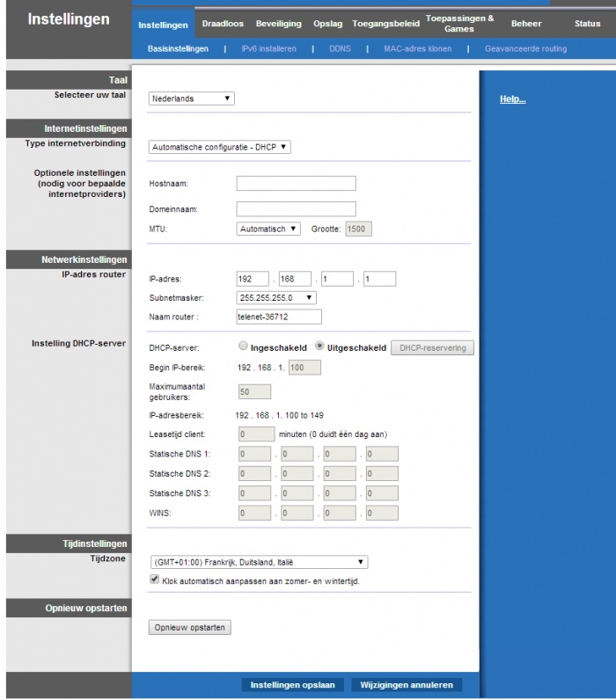
Task: Click the Instellingen opslaan button
Action: coord(292,685)
